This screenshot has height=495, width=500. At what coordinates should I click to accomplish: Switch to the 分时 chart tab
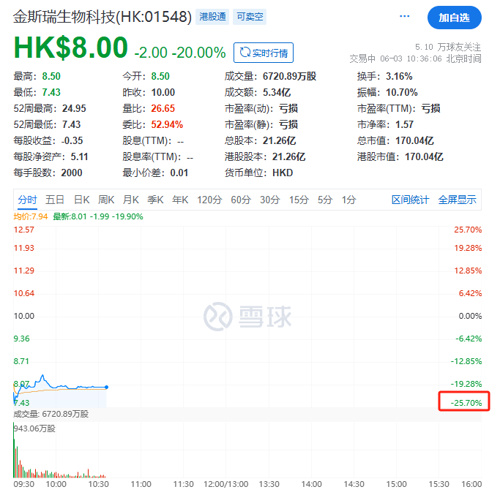tap(27, 200)
